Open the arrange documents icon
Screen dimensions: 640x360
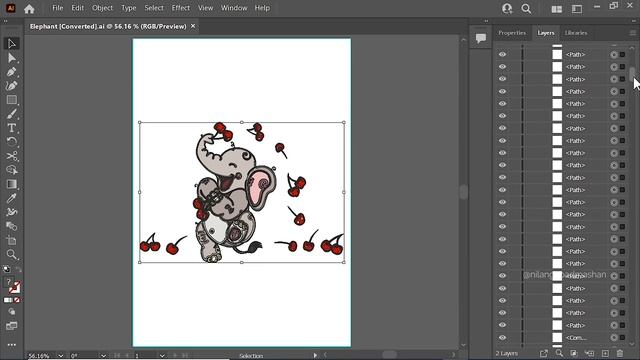[x=557, y=9]
